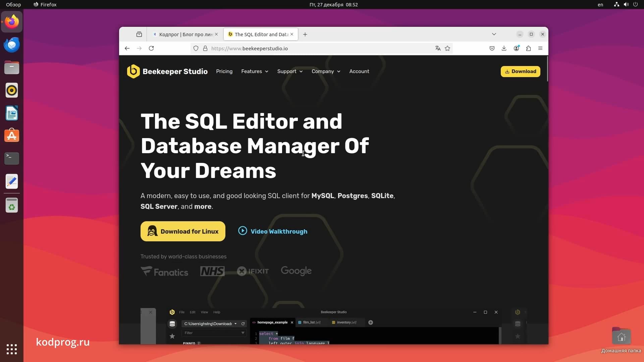The width and height of the screenshot is (644, 362).
Task: Select The SQL Editor tab
Action: [x=258, y=34]
